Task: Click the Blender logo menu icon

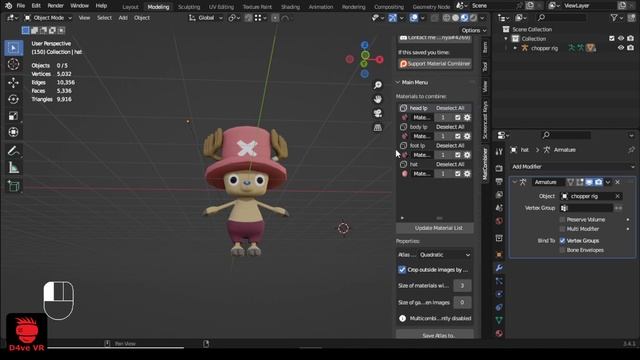Action: (8, 6)
